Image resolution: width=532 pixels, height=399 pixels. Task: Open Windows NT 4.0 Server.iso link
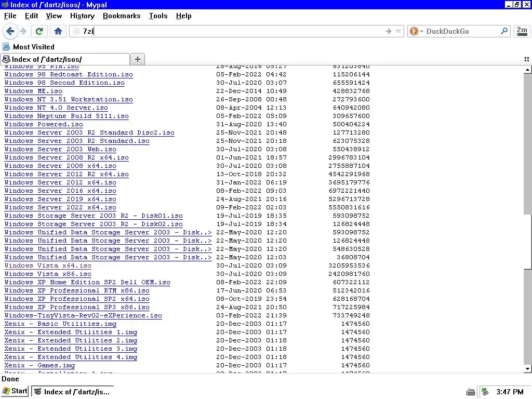(x=56, y=108)
